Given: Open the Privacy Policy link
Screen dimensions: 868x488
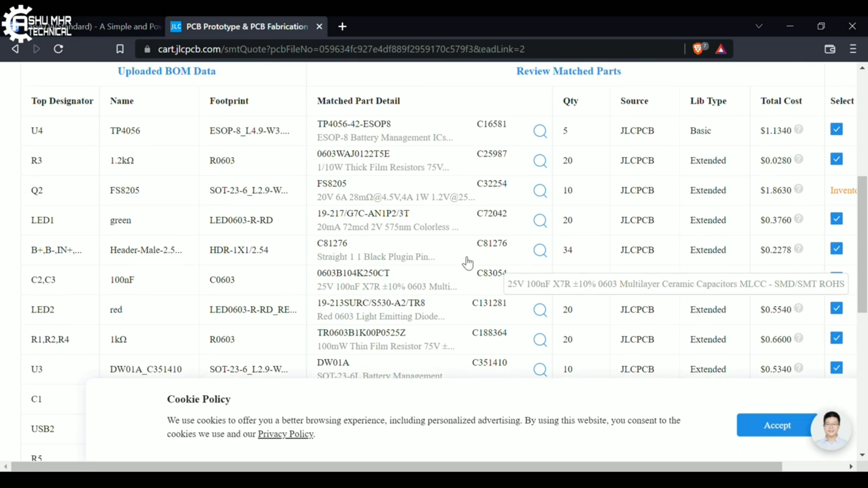Looking at the screenshot, I should click(x=285, y=434).
